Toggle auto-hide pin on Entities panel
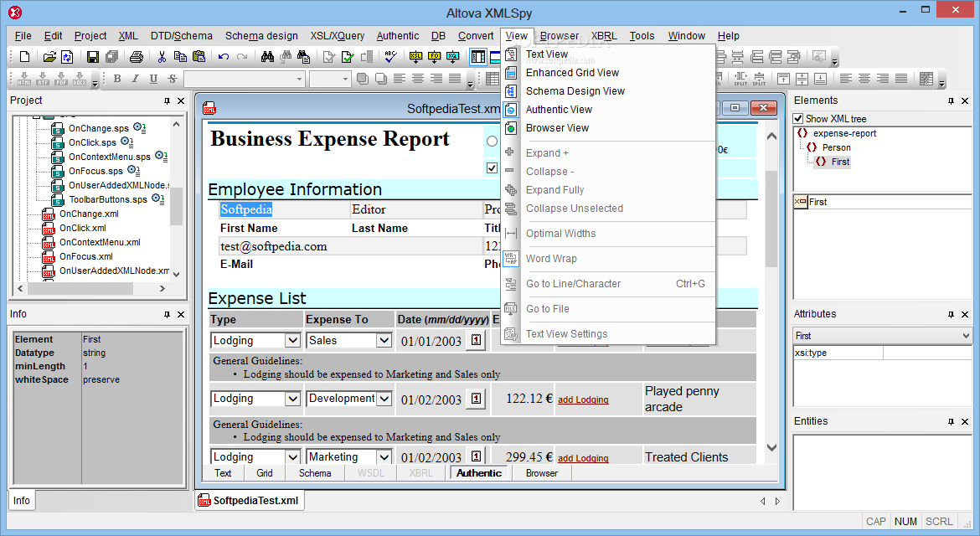This screenshot has width=980, height=536. point(952,421)
